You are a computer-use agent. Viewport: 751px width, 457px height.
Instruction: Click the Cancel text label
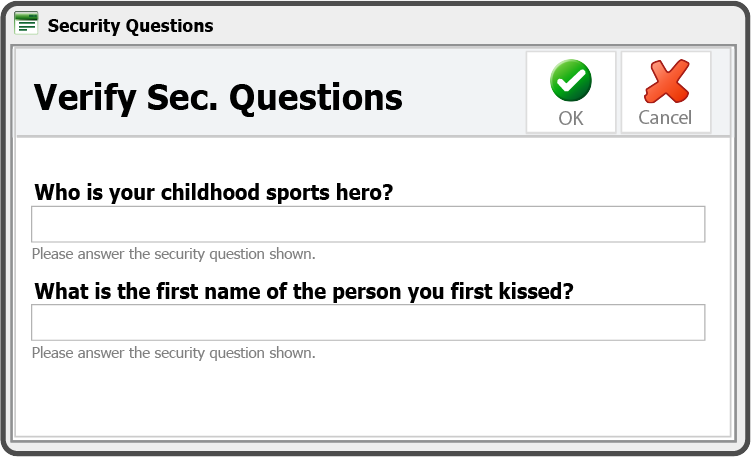665,118
